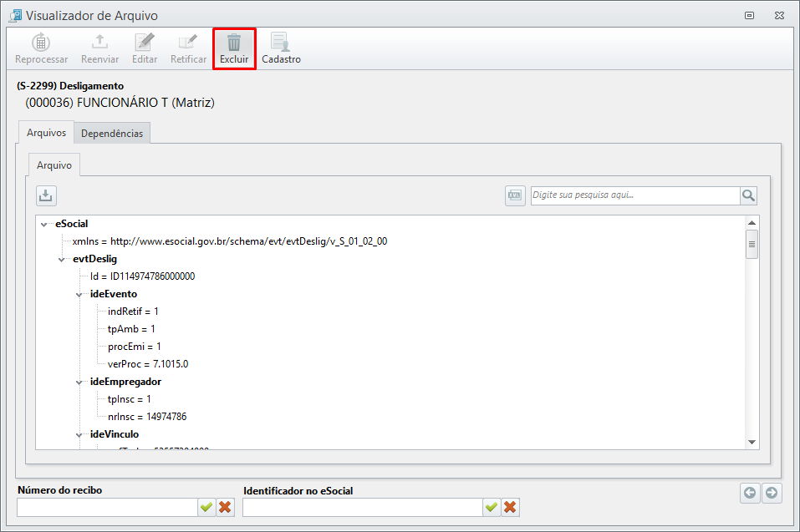Cancel Identificador no eSocial with red X
Image resolution: width=800 pixels, height=532 pixels.
point(510,507)
